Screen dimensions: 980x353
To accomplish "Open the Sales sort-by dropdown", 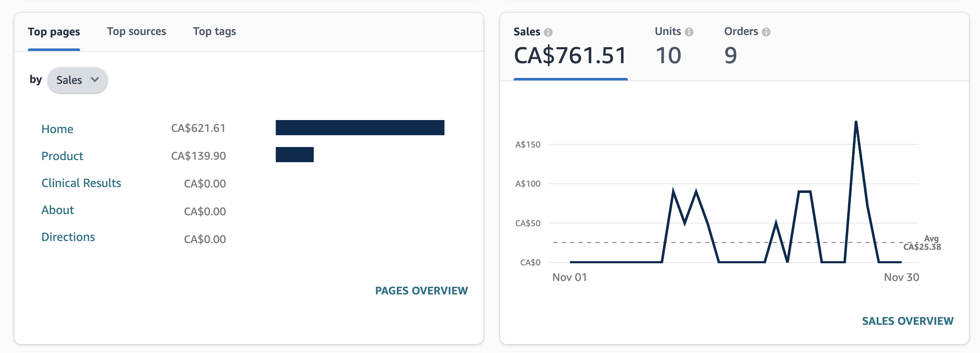I will click(78, 80).
